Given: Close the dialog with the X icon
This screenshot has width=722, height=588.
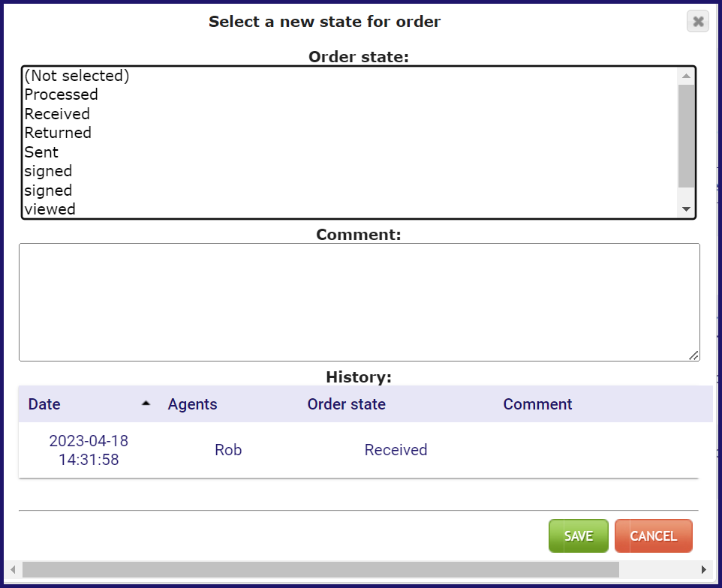Looking at the screenshot, I should 698,22.
